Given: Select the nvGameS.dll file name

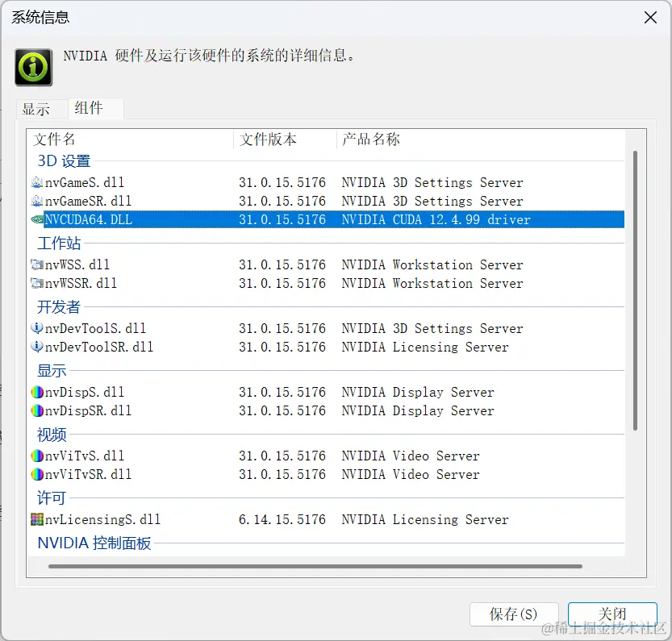Looking at the screenshot, I should [85, 182].
